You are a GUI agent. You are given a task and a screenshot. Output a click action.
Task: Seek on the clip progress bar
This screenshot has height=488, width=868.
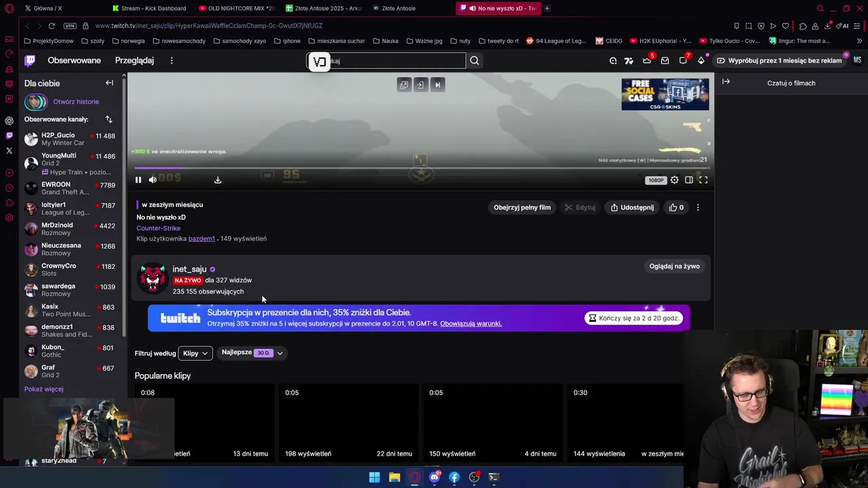[420, 168]
